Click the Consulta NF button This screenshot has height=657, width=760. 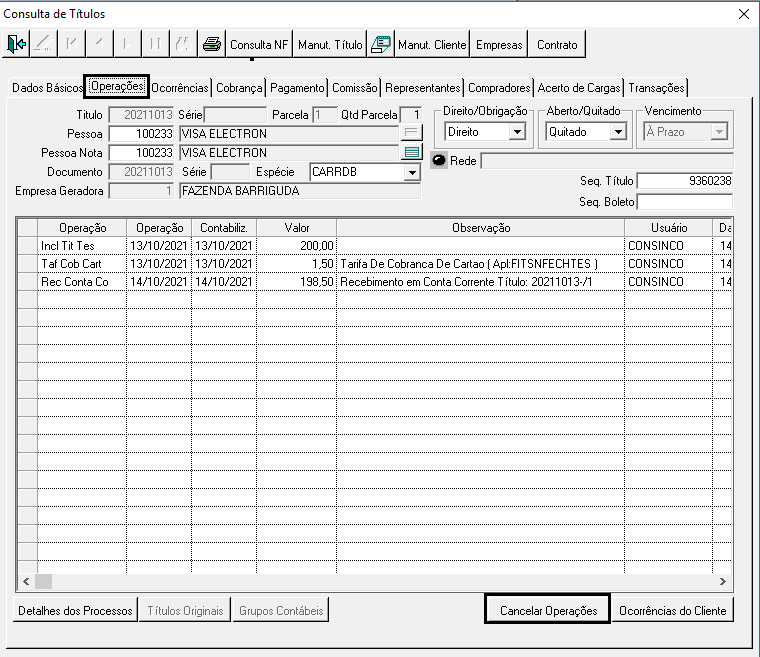tap(259, 44)
